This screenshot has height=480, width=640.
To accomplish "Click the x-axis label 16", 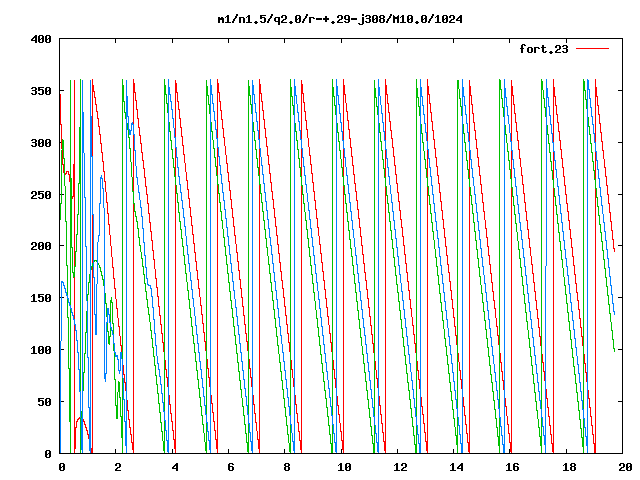I will 513,467.
